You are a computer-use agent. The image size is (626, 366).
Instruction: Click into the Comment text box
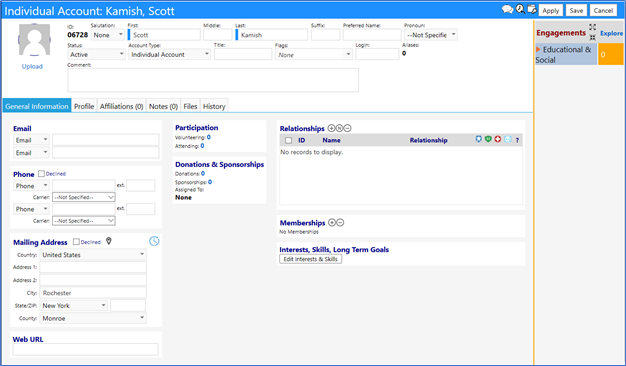pos(213,80)
